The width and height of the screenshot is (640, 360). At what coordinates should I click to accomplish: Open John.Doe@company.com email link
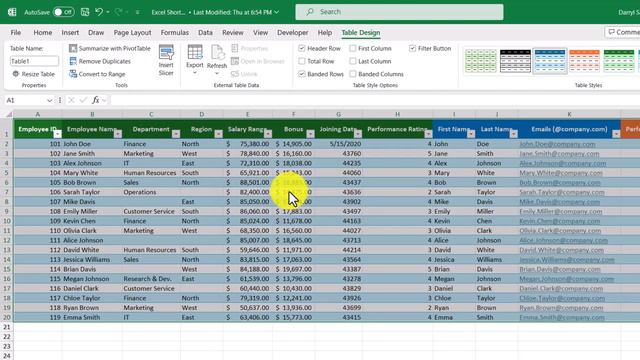point(557,144)
